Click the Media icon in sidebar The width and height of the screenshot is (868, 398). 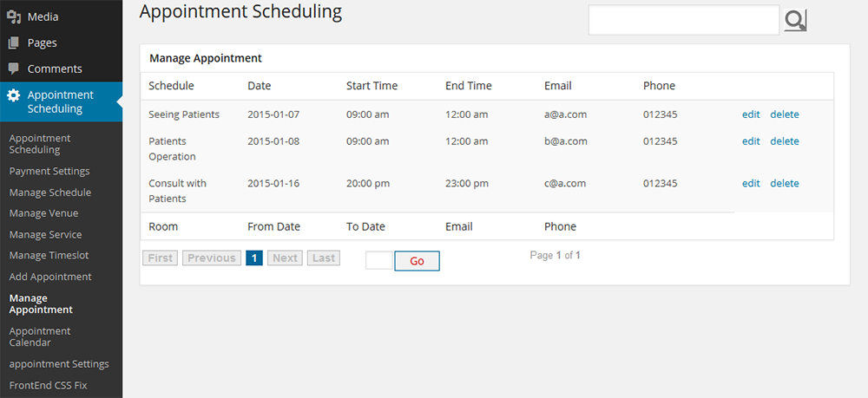click(x=14, y=16)
